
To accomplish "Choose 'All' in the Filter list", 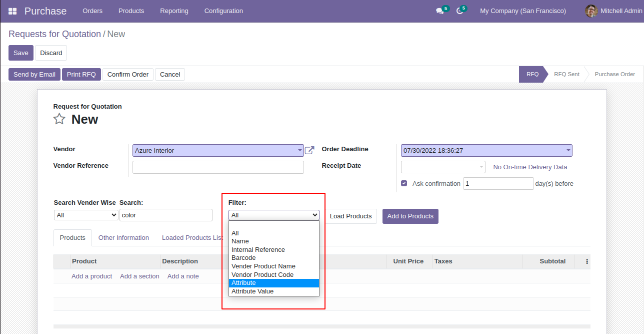I will (274, 233).
